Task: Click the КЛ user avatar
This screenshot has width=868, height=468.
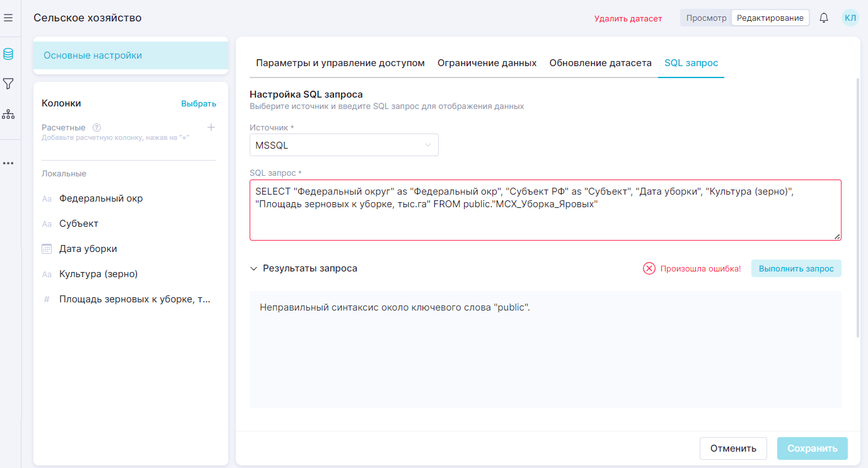Action: pyautogui.click(x=850, y=18)
